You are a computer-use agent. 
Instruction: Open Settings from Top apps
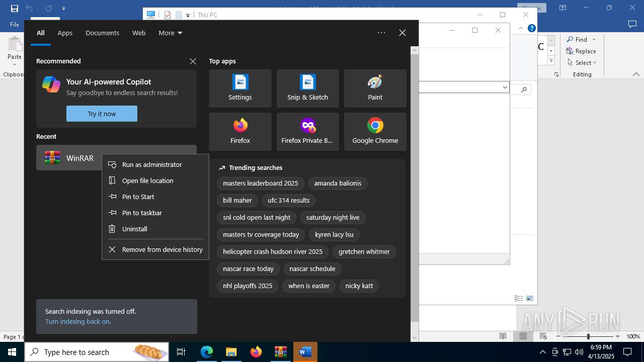tap(240, 88)
